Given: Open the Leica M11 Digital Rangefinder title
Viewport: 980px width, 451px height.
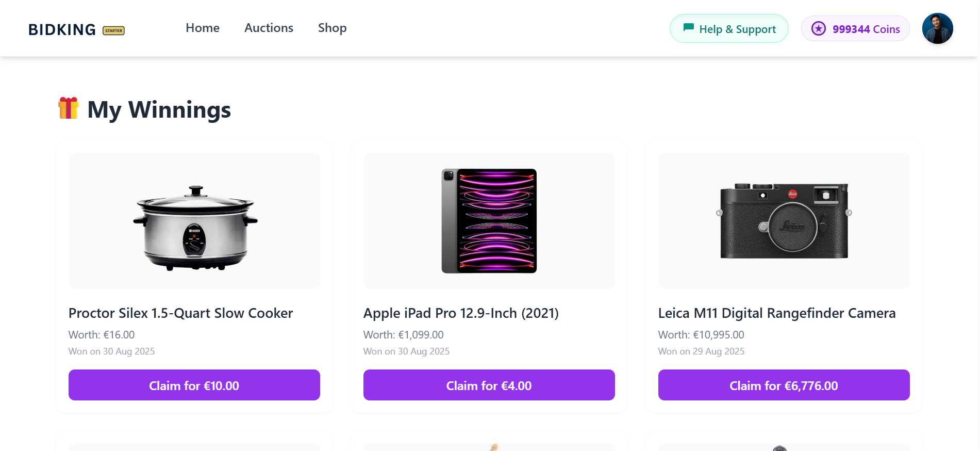Looking at the screenshot, I should [776, 313].
